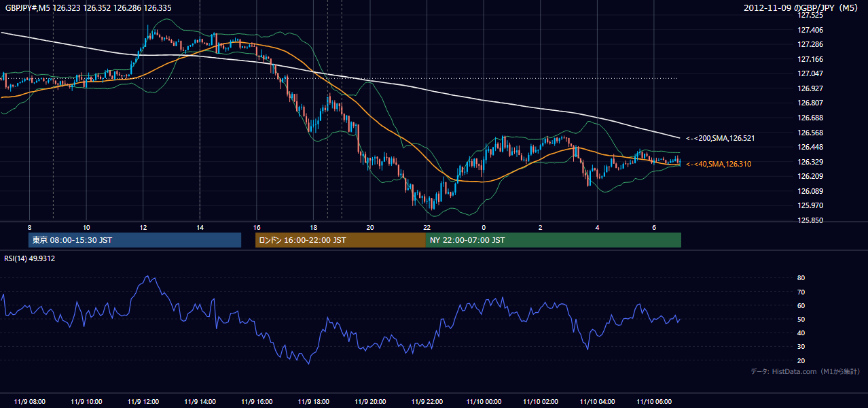Click the 11/9 12:00 time label

click(143, 402)
